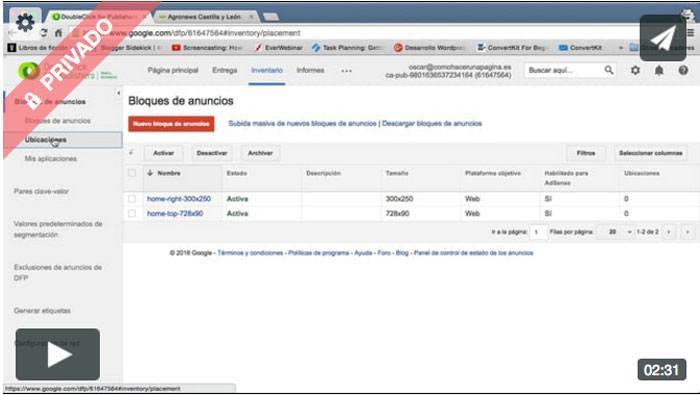Open the Filtros button
Image resolution: width=700 pixels, height=395 pixels.
point(586,153)
